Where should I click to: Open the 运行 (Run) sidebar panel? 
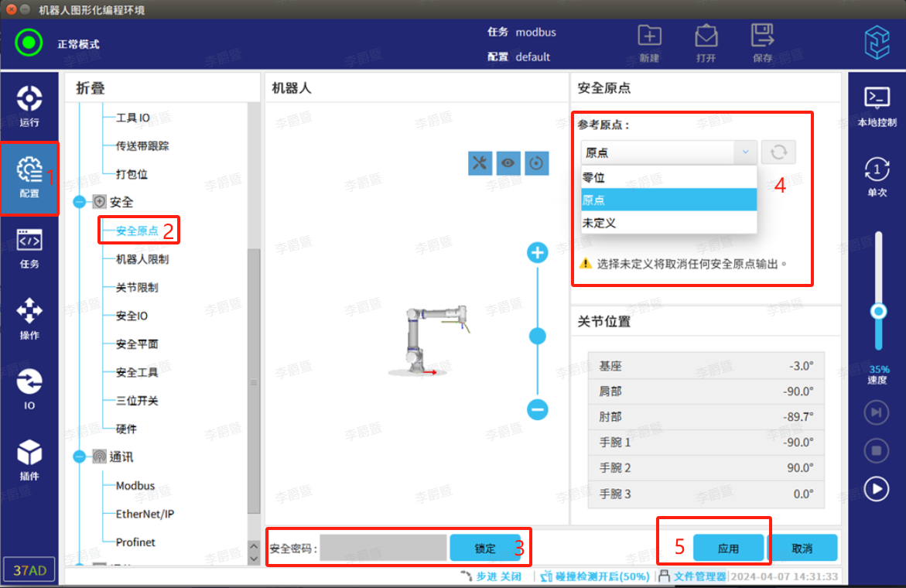(29, 106)
